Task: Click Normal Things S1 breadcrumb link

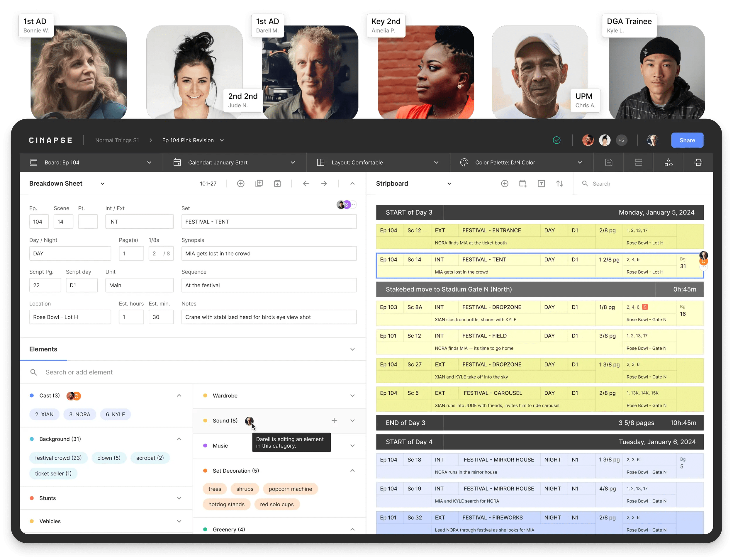Action: 117,140
